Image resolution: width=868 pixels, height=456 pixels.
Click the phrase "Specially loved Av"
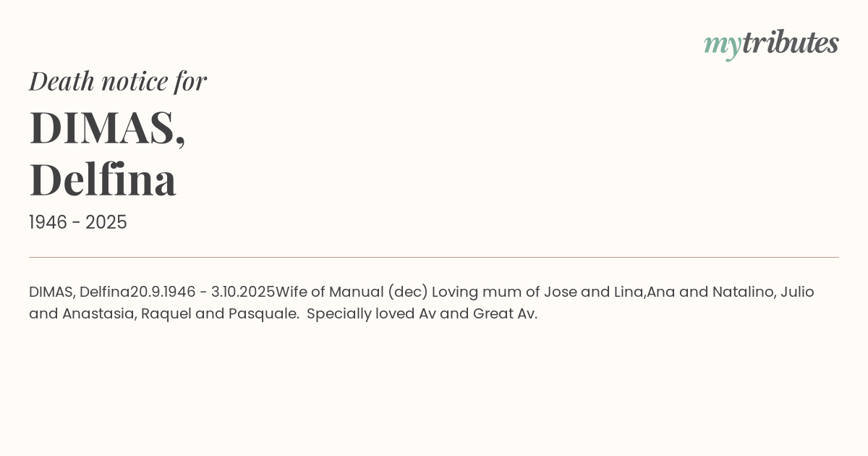click(x=372, y=313)
